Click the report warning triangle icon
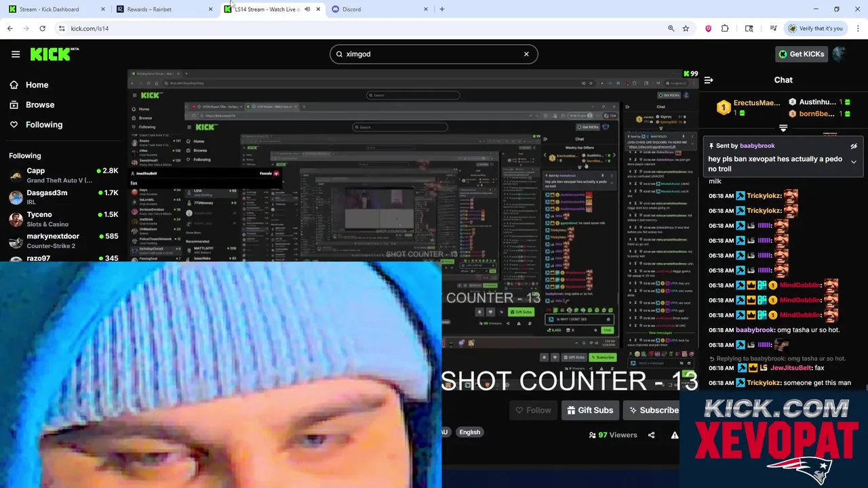The width and height of the screenshot is (868, 488). [675, 435]
